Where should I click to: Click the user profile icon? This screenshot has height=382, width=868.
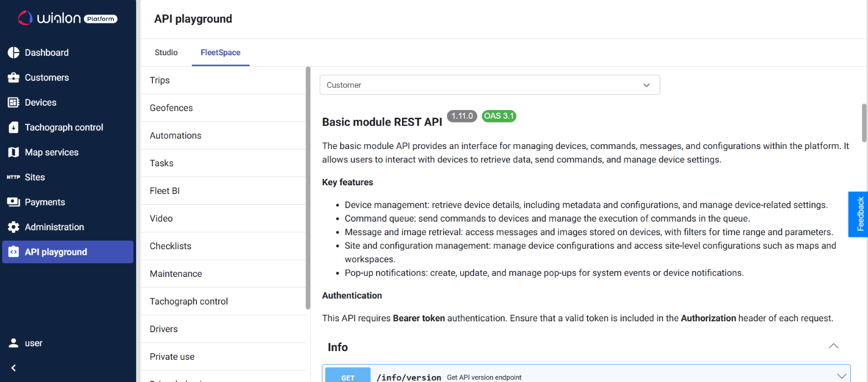click(x=14, y=343)
